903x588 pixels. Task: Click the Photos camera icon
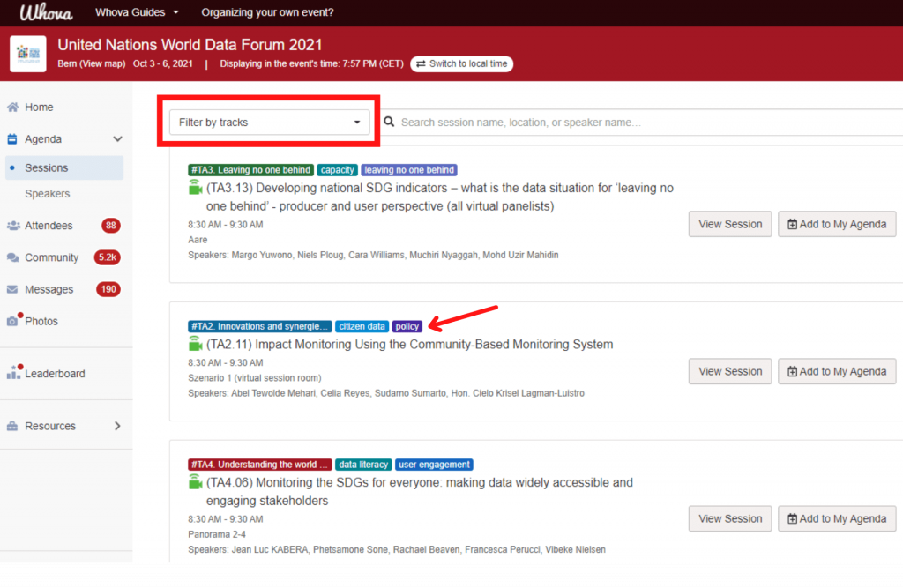coord(13,322)
